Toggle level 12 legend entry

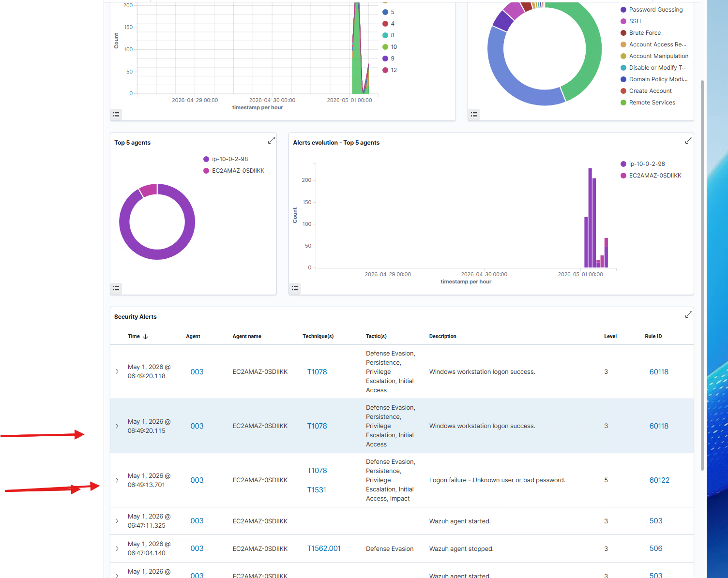tap(390, 70)
